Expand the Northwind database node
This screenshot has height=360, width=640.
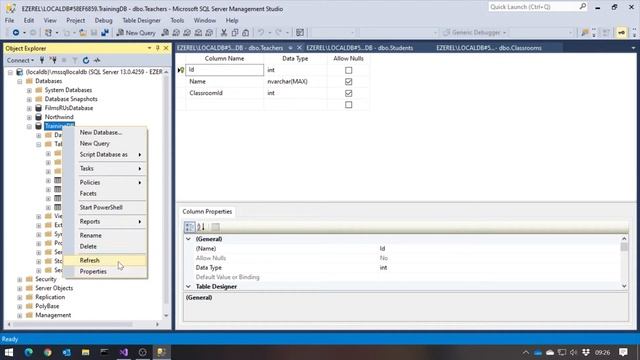pyautogui.click(x=29, y=117)
